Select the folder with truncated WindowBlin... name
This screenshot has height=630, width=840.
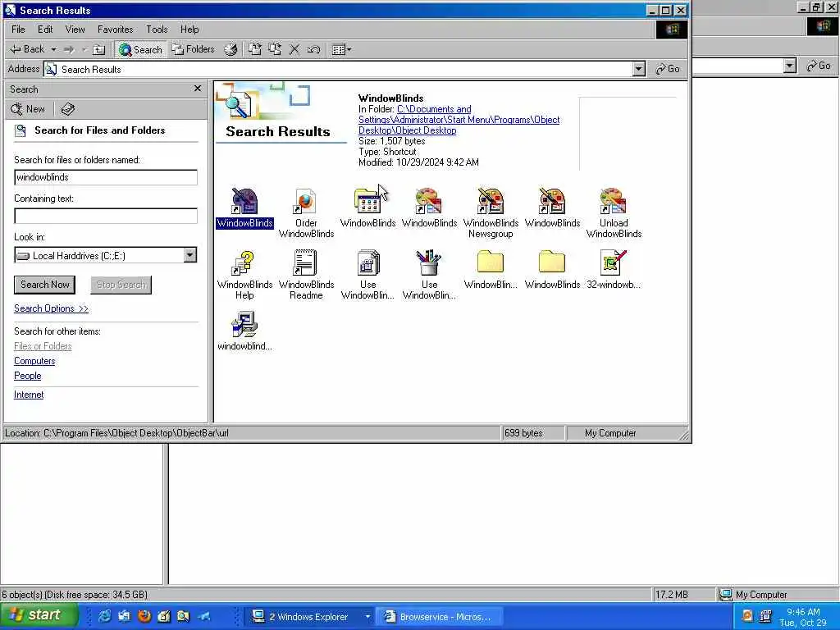491,269
